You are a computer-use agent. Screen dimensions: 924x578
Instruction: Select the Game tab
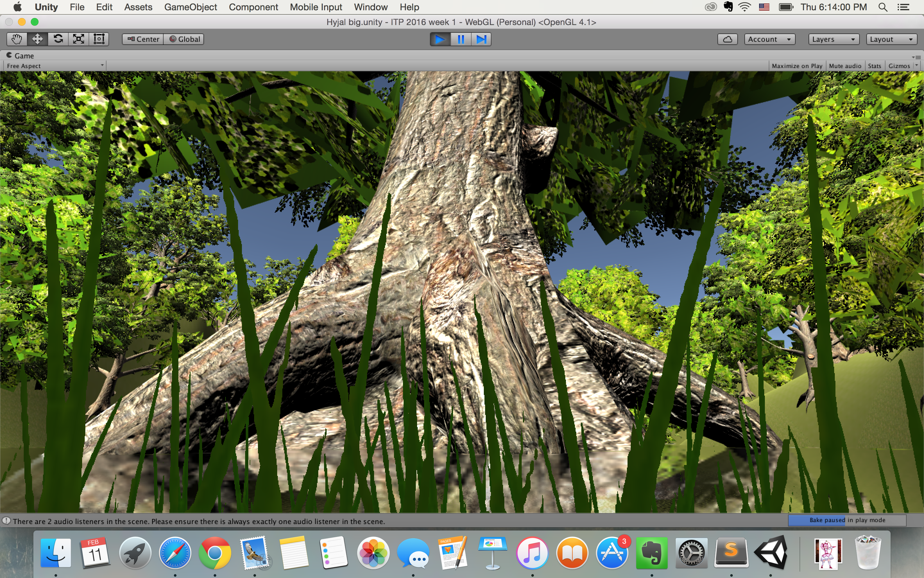coord(20,56)
